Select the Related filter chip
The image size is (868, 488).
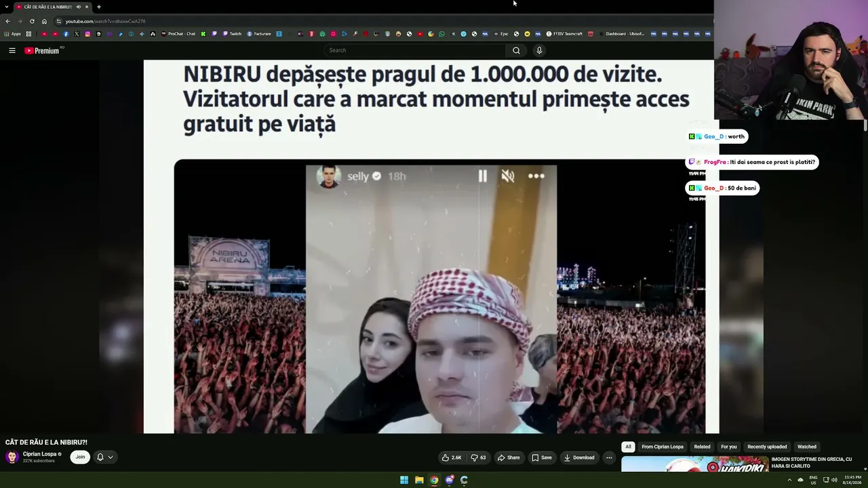702,447
